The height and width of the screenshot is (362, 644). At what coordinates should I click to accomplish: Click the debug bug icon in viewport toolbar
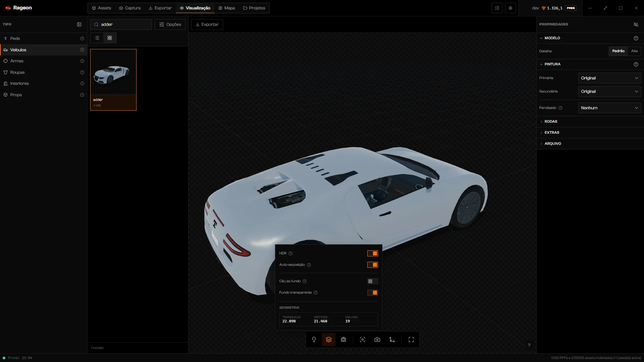point(343,340)
